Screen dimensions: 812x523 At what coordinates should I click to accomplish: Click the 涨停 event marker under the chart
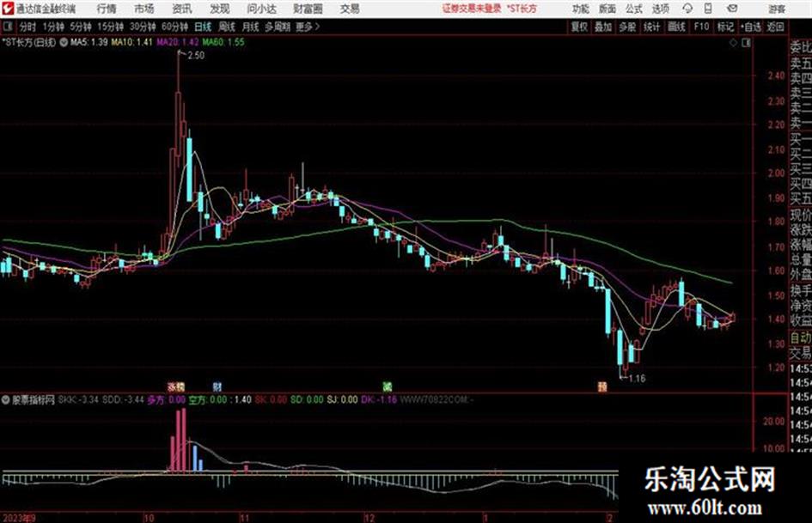click(x=176, y=386)
